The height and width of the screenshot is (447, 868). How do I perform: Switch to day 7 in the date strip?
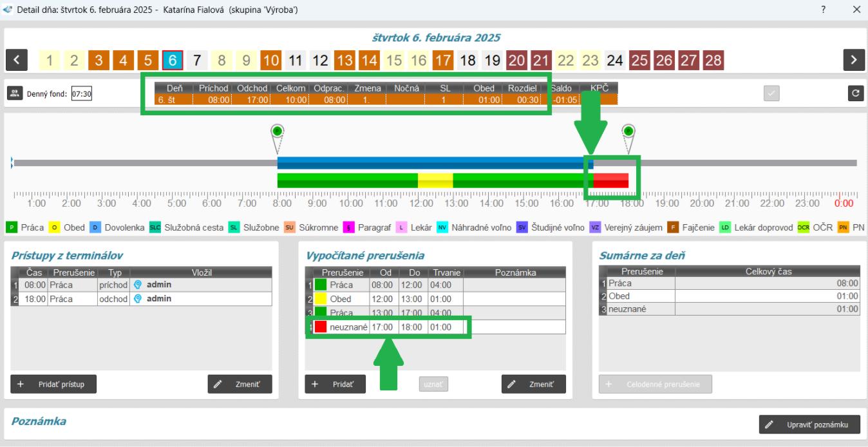point(197,61)
